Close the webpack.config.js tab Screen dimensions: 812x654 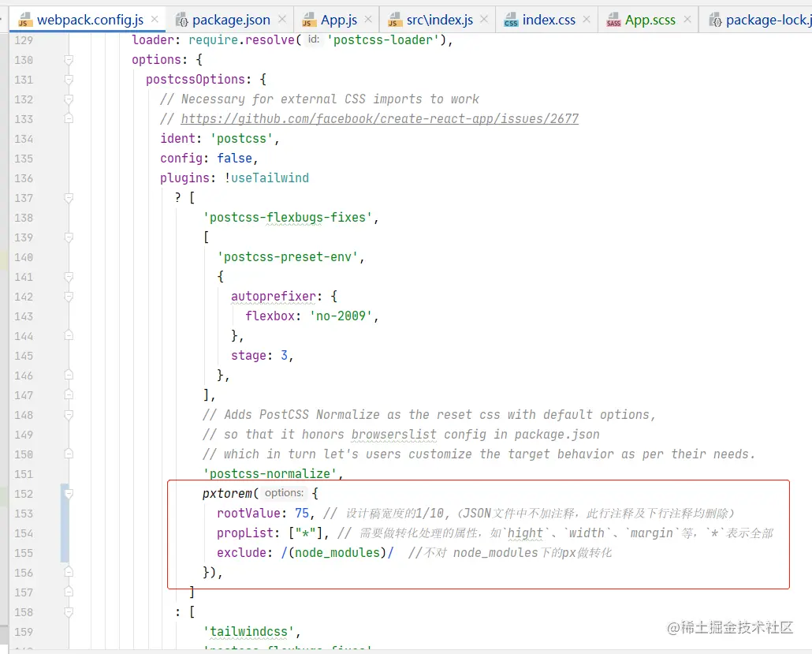[155, 19]
